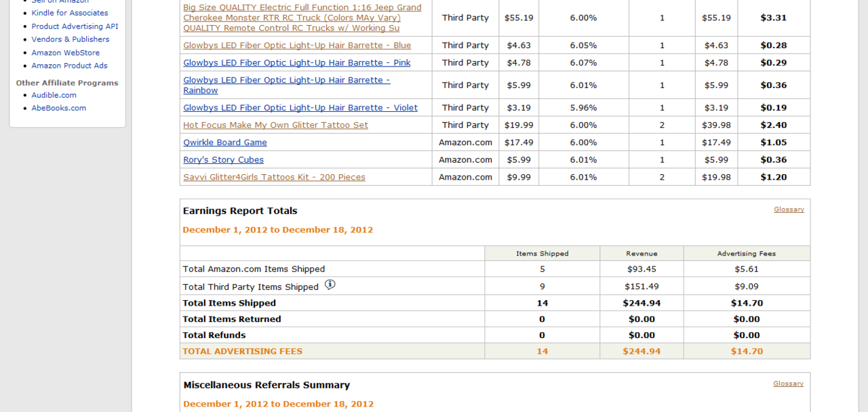Click the info icon beside Total Third Party Items Shipped
The height and width of the screenshot is (412, 868).
(x=330, y=285)
